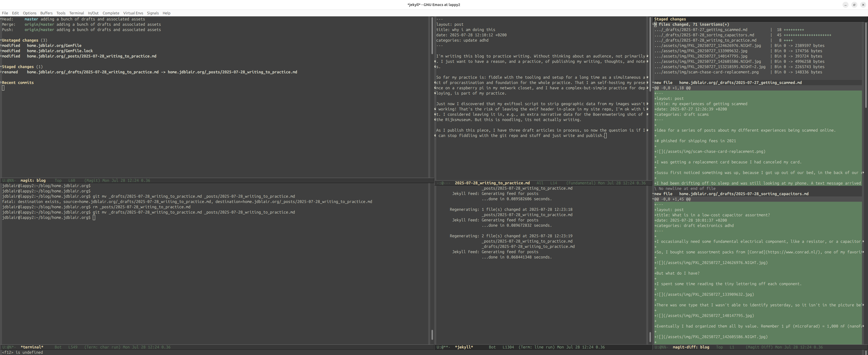868x355 pixels.
Task: Open the Options menu
Action: [29, 13]
